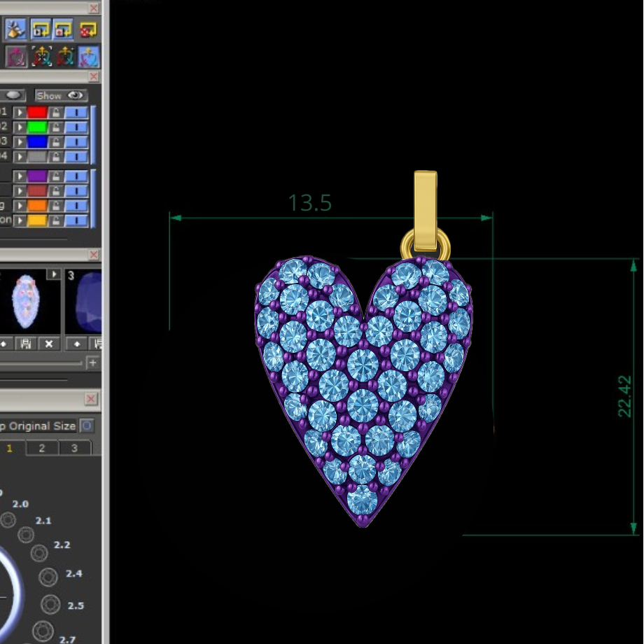Expand the arrow next to the blue layer
Screen dimensions: 644x644
pyautogui.click(x=20, y=142)
